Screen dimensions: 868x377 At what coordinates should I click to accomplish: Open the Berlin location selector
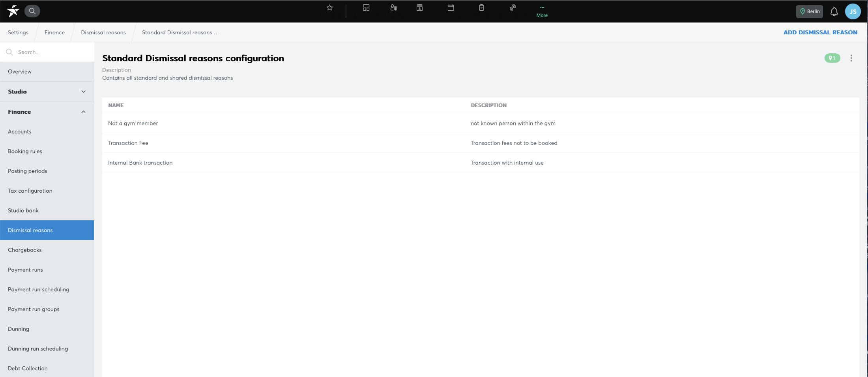(810, 11)
